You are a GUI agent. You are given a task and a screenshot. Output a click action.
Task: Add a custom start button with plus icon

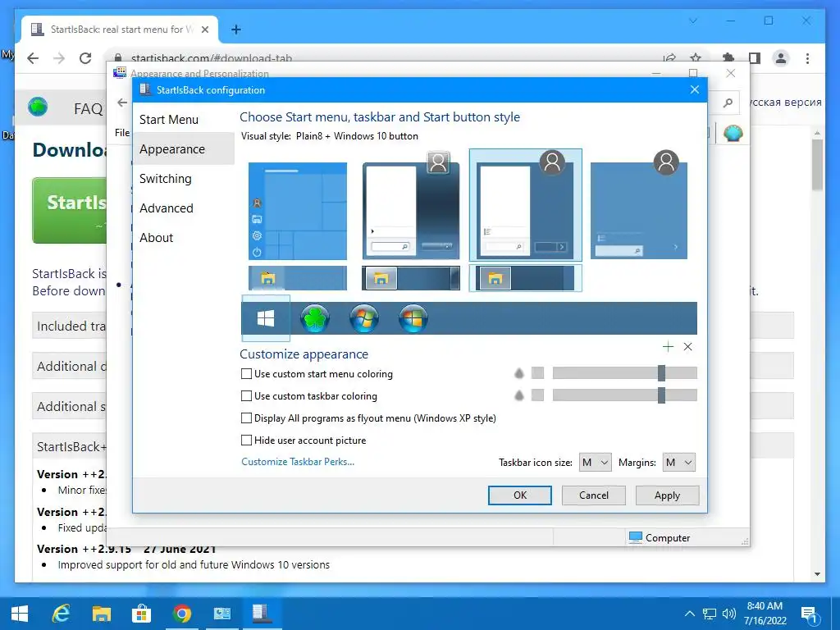tap(668, 347)
